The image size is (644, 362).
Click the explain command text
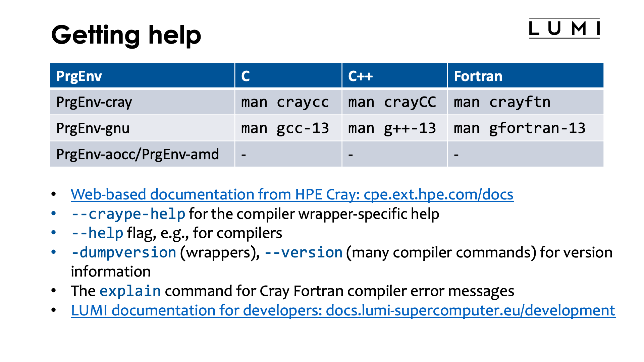point(130,291)
